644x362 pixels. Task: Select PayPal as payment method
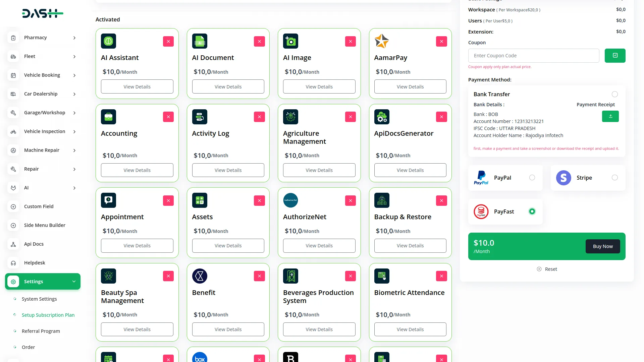532,178
